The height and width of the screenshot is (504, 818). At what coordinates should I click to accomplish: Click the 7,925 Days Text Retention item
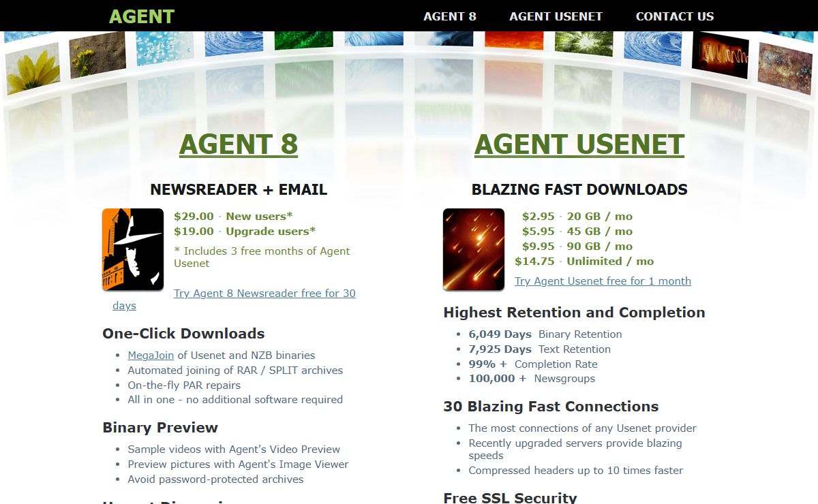(540, 349)
